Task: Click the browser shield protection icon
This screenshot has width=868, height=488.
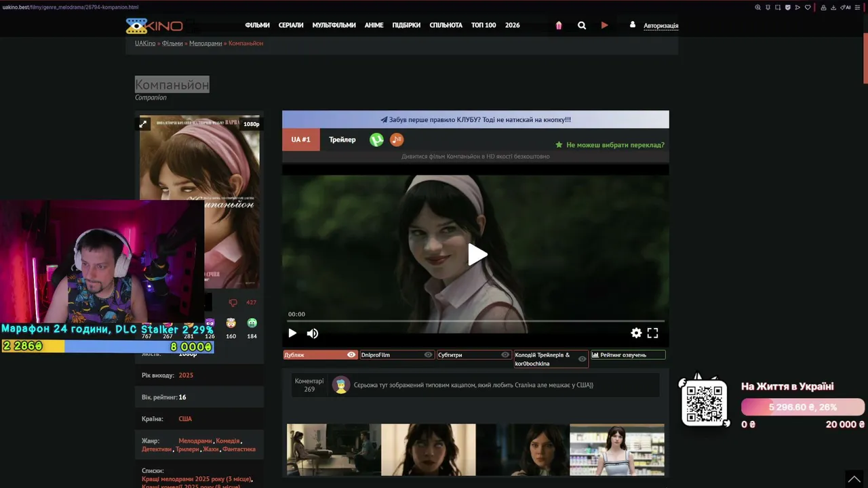Action: point(788,7)
